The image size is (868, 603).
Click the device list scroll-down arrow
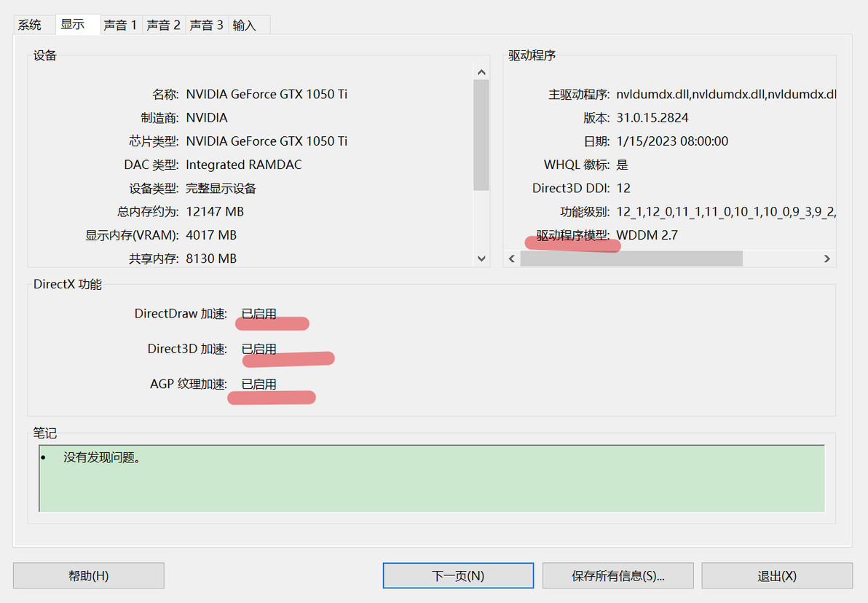point(481,258)
